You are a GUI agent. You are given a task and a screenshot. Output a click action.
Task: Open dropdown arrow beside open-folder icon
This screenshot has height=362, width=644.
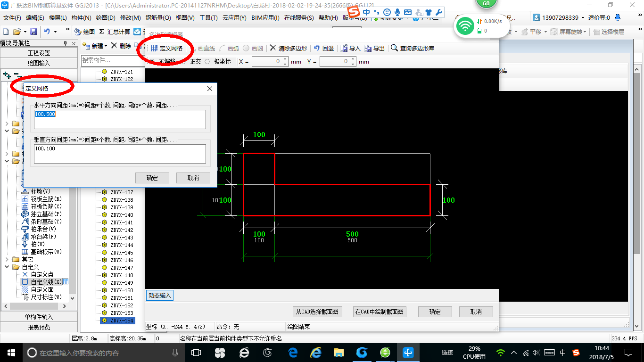[24, 32]
